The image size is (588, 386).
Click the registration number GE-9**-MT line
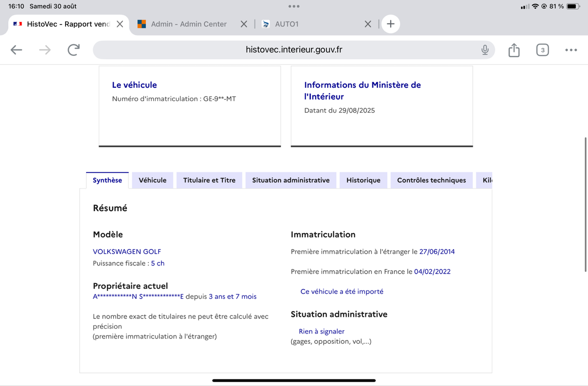(x=174, y=99)
